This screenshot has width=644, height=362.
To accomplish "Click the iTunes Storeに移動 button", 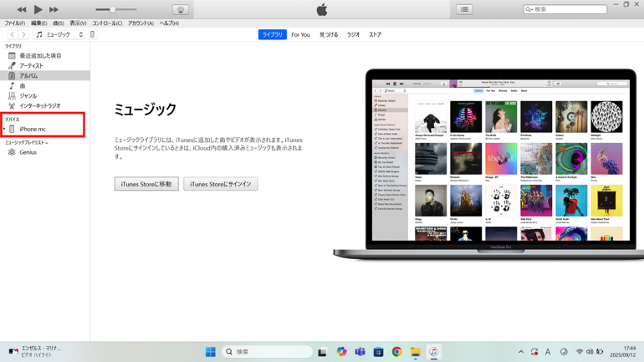I will pos(146,184).
